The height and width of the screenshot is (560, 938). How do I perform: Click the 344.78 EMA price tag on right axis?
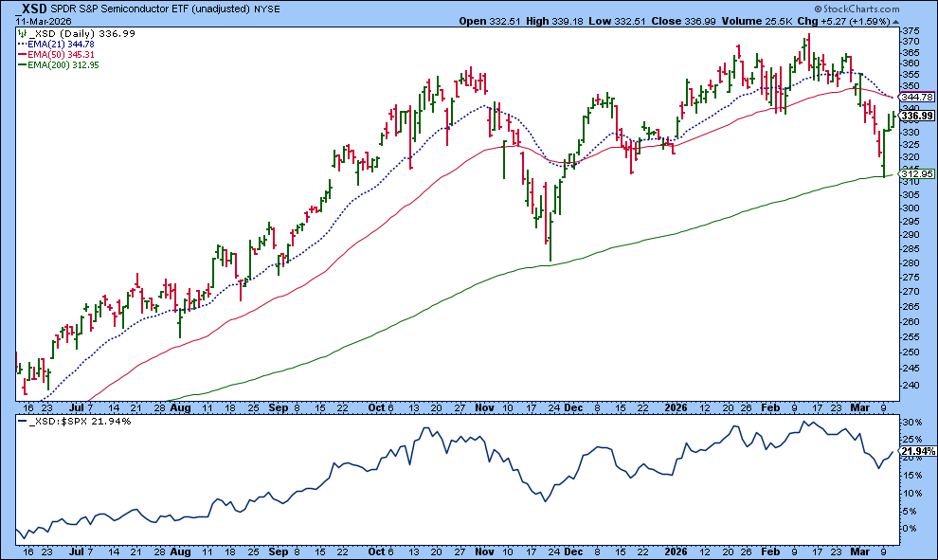tap(917, 97)
